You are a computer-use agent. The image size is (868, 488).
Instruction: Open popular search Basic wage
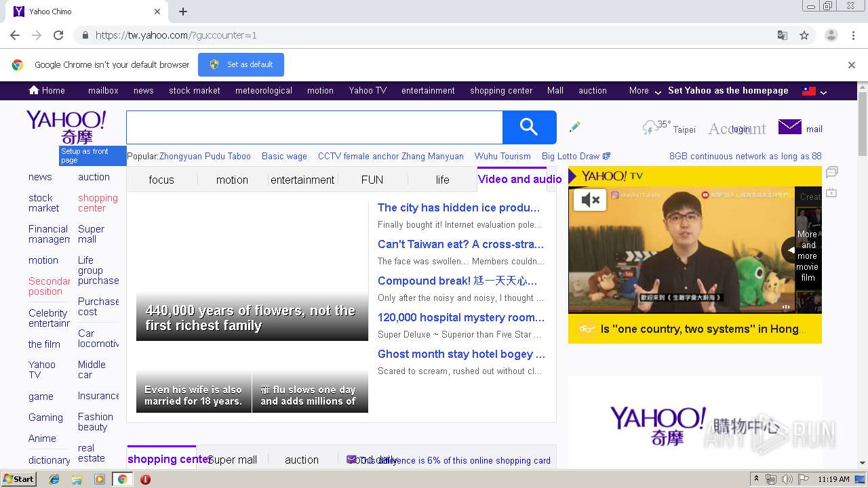(x=284, y=156)
